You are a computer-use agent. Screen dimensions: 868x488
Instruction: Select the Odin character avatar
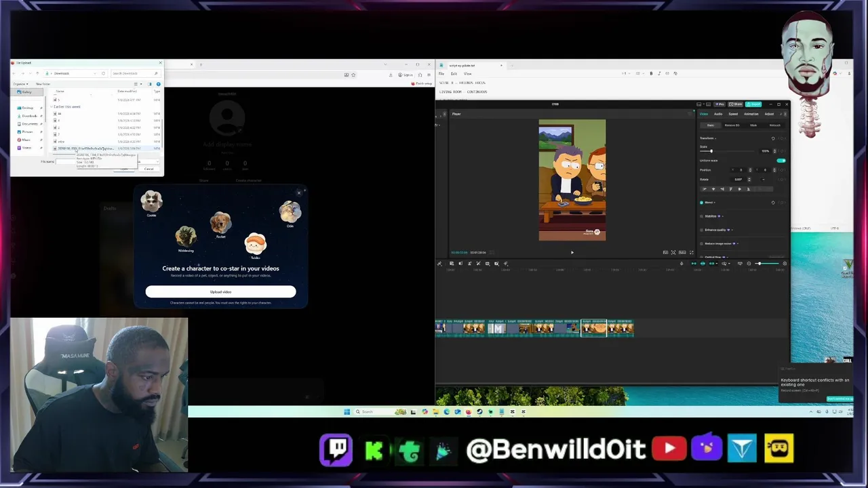pos(290,211)
